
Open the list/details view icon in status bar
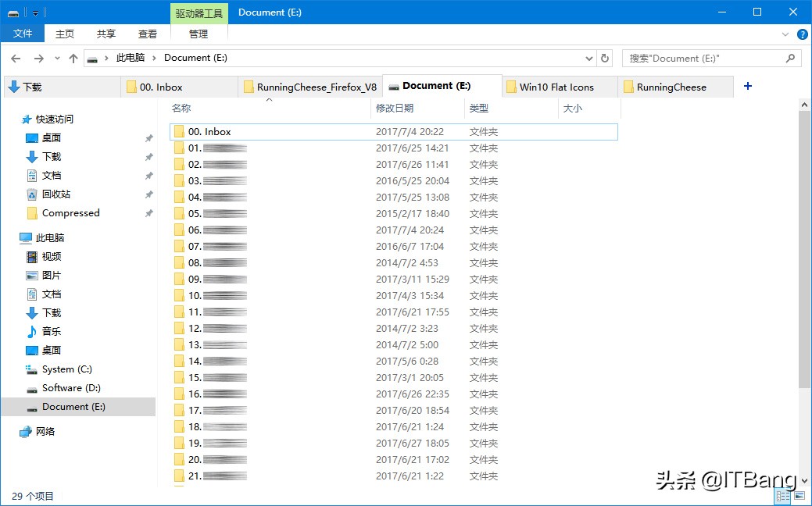782,495
